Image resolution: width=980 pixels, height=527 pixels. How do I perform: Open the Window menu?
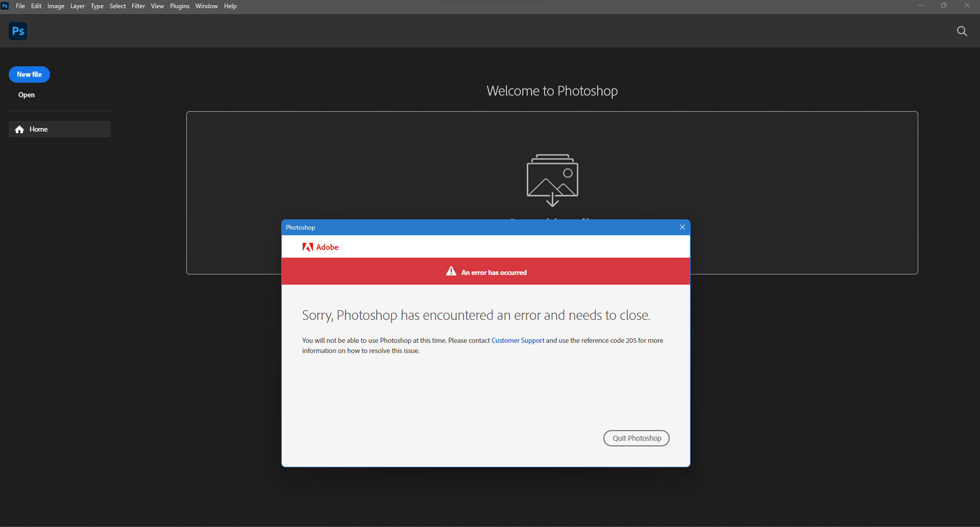coord(206,6)
